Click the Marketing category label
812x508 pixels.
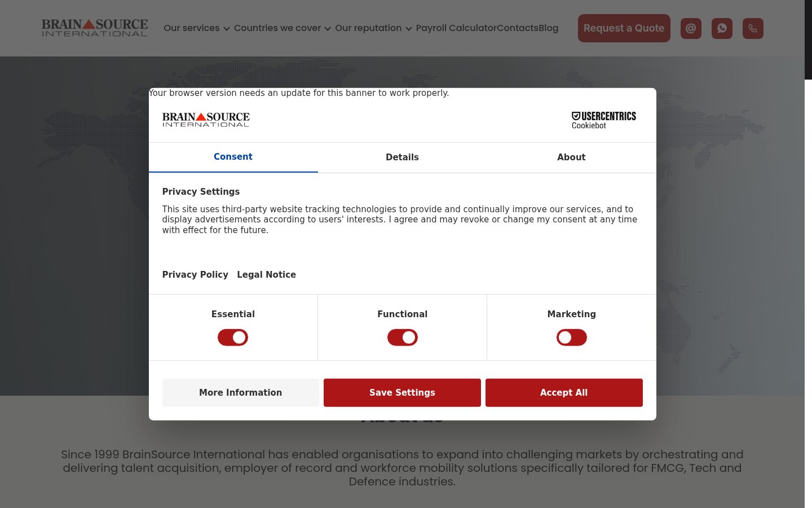(x=571, y=314)
